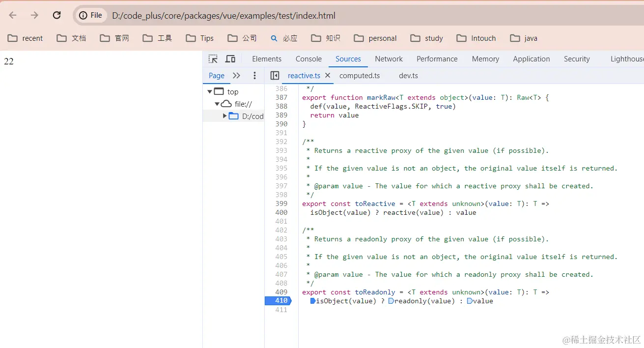Click the D:/cod folder icon
644x348 pixels.
pos(234,116)
